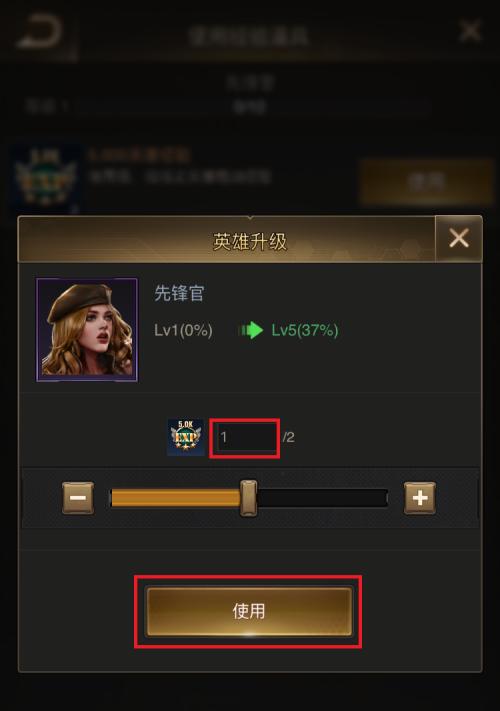Click the 使用 button in dialog
This screenshot has height=711, width=500.
coord(249,611)
